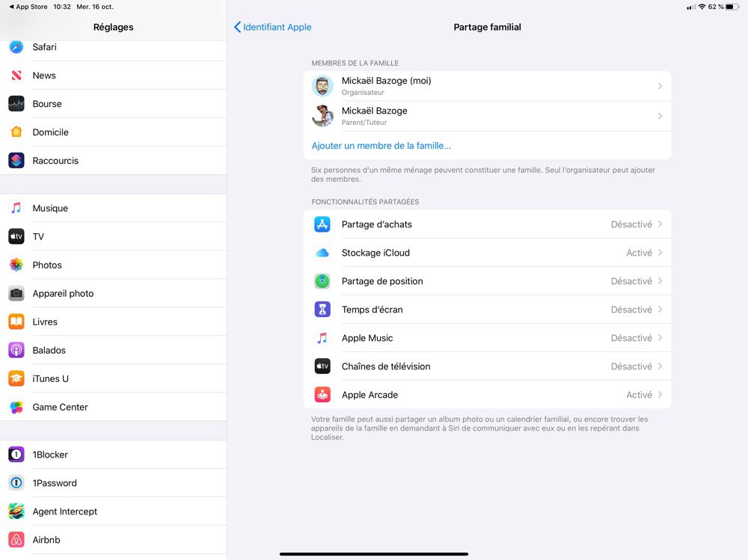
Task: Open the Raccourcis shortcuts icon
Action: (16, 160)
